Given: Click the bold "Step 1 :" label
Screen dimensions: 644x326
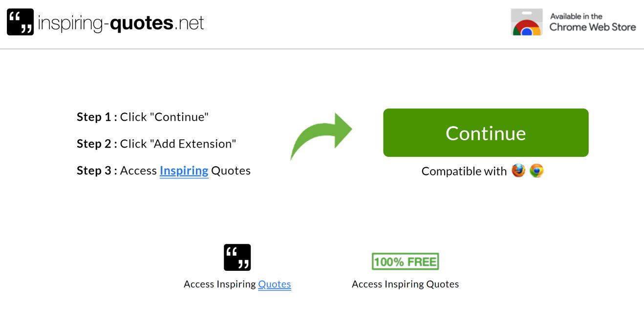Looking at the screenshot, I should coord(97,117).
